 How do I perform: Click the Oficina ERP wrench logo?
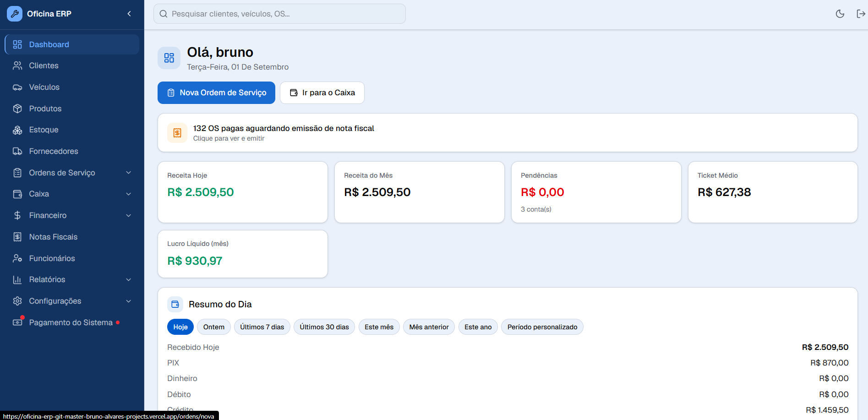point(15,14)
